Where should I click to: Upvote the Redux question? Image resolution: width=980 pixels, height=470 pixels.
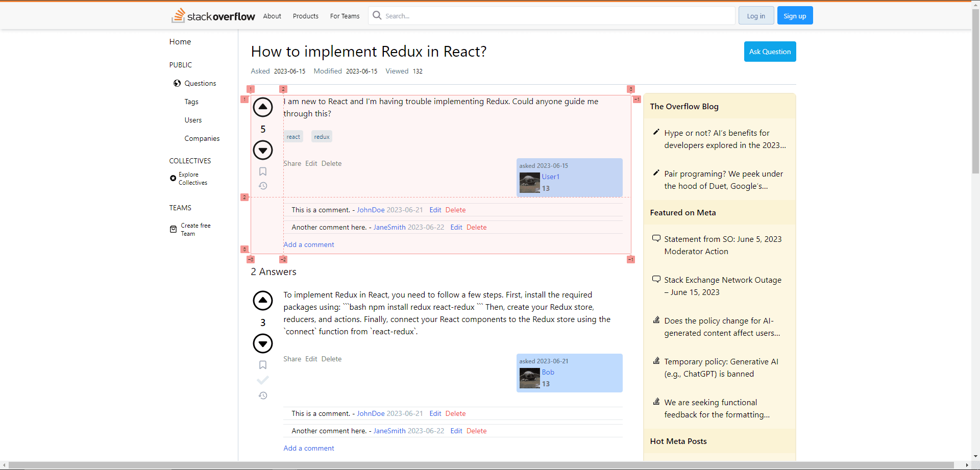click(x=263, y=107)
